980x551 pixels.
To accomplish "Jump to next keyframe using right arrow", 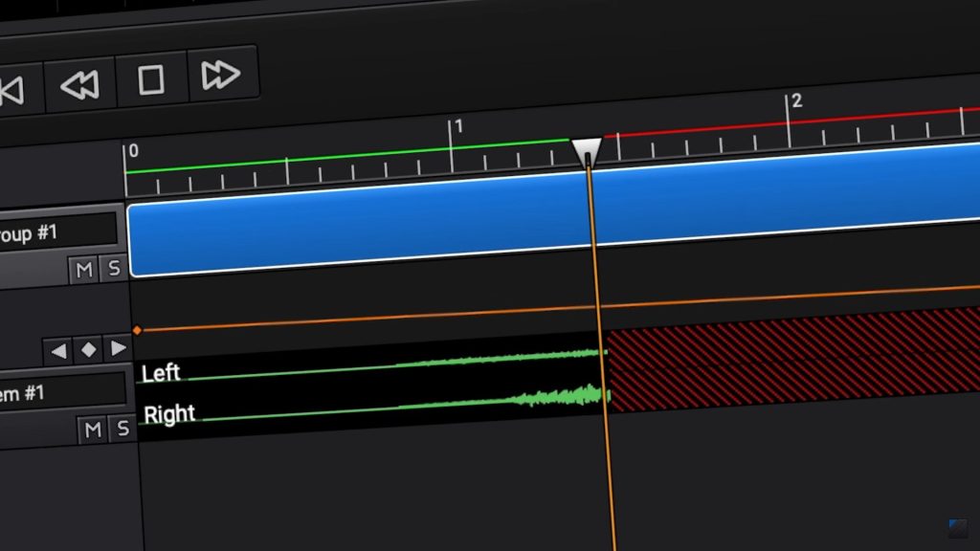I will (118, 348).
